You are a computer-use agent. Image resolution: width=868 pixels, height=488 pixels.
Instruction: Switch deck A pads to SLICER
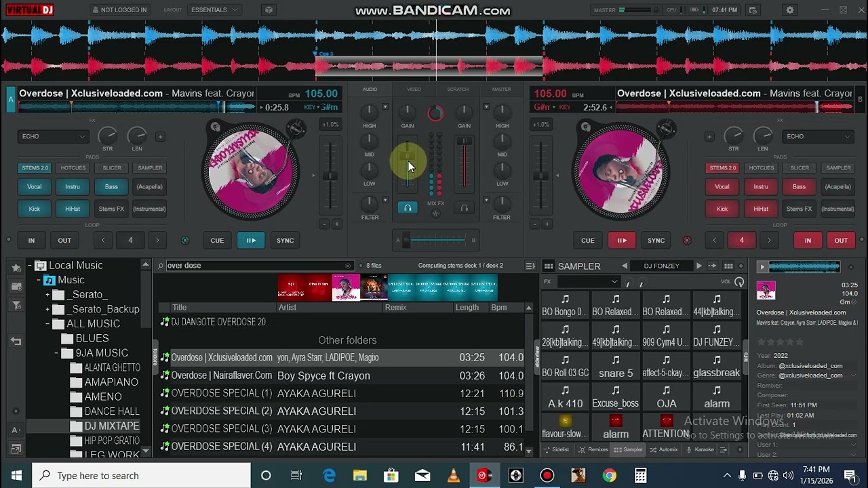pos(112,168)
